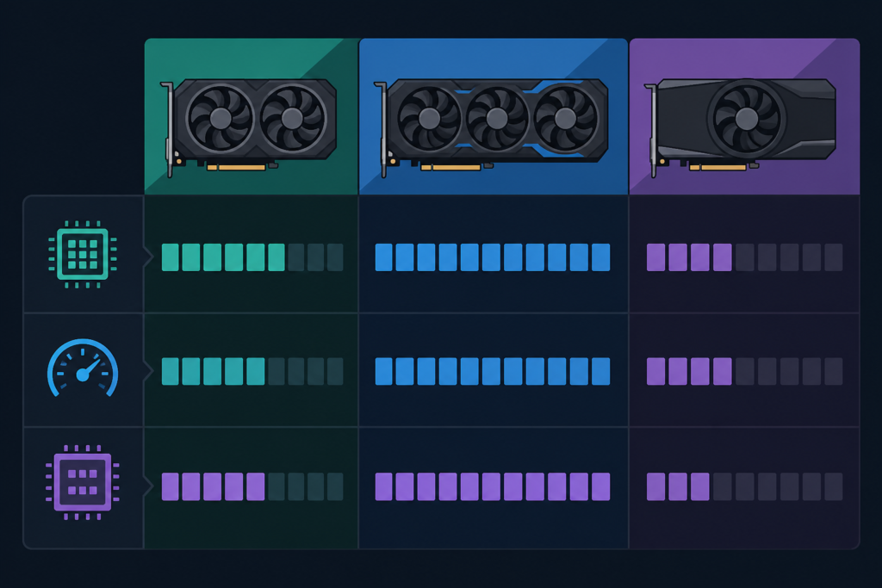Screen dimensions: 882x588
Task: Select the dual-fan graphics card image
Action: (x=248, y=127)
